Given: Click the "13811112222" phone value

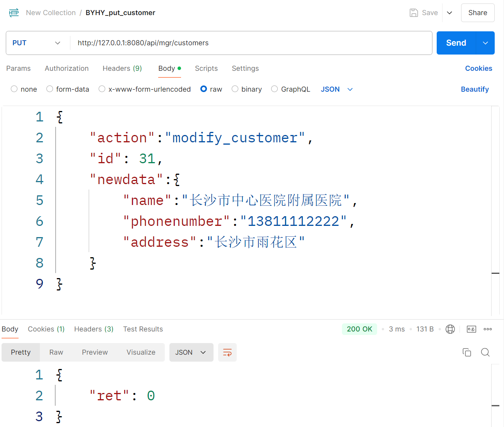Looking at the screenshot, I should pos(293,221).
